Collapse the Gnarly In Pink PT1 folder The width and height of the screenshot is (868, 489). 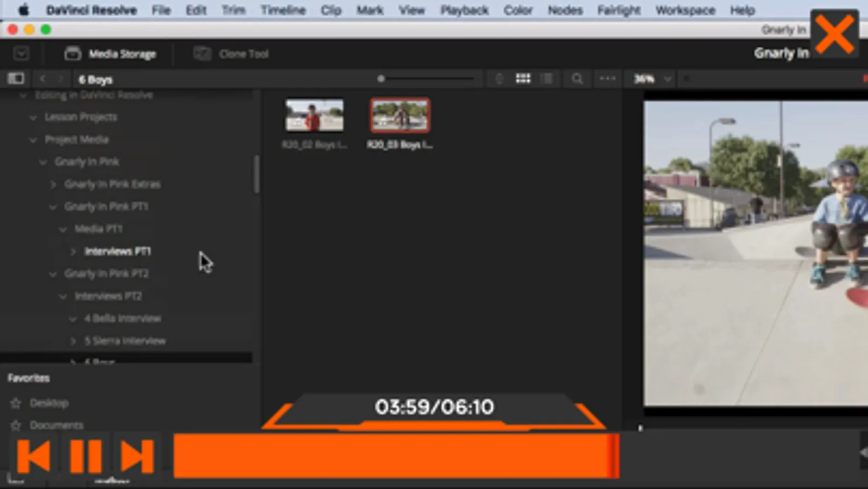[x=53, y=206]
